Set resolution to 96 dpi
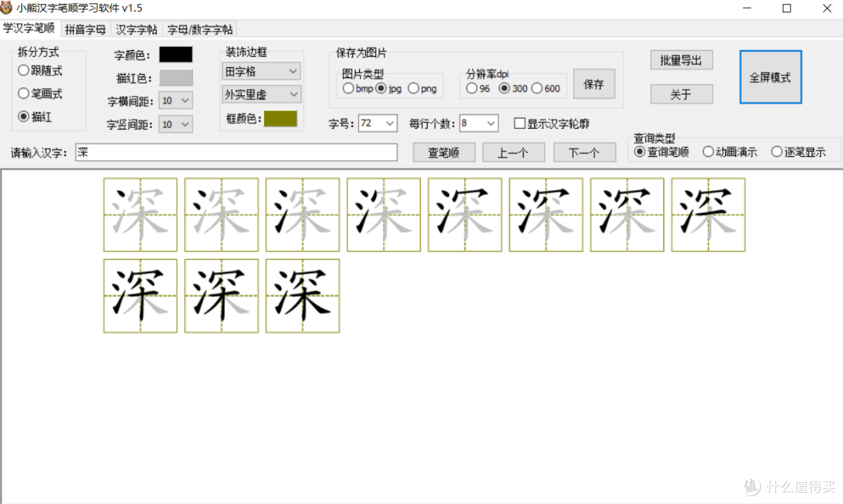This screenshot has height=504, width=843. pos(478,89)
